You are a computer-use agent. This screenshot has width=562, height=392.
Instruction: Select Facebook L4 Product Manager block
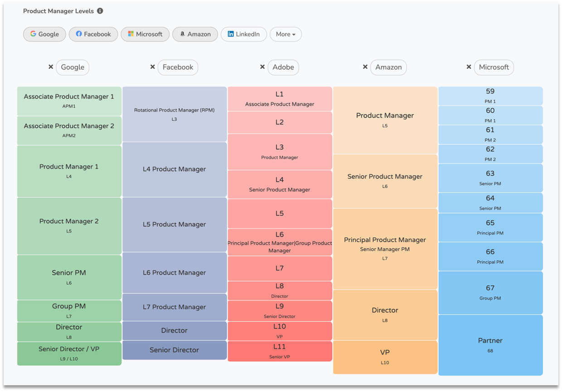174,169
